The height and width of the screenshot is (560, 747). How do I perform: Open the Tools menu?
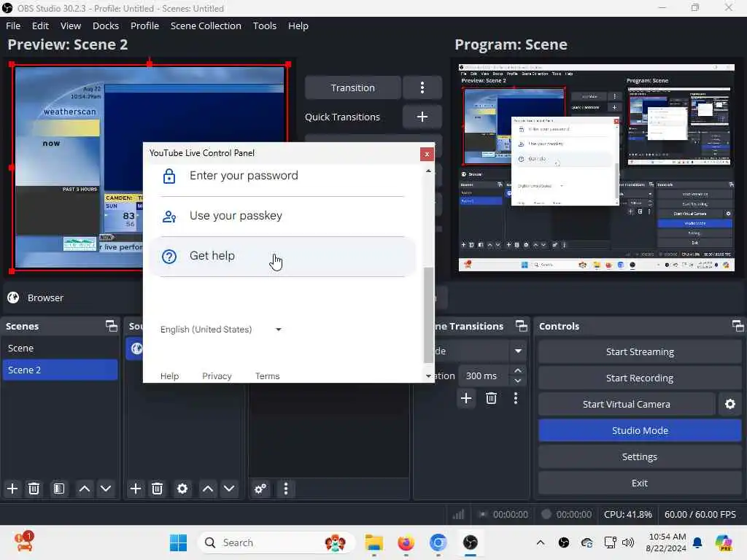click(264, 26)
